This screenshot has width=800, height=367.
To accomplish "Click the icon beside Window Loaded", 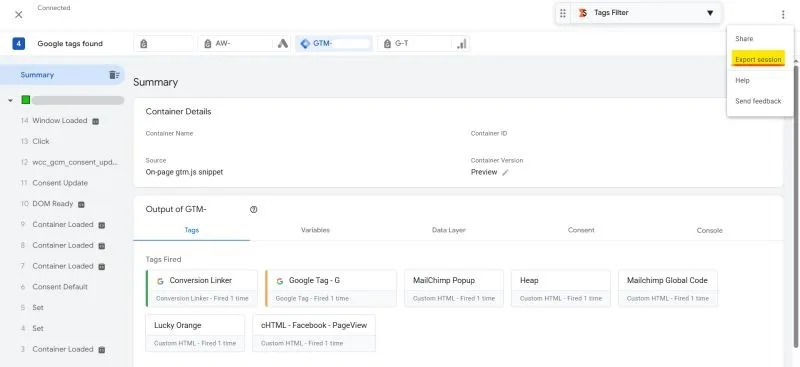I will [x=95, y=121].
